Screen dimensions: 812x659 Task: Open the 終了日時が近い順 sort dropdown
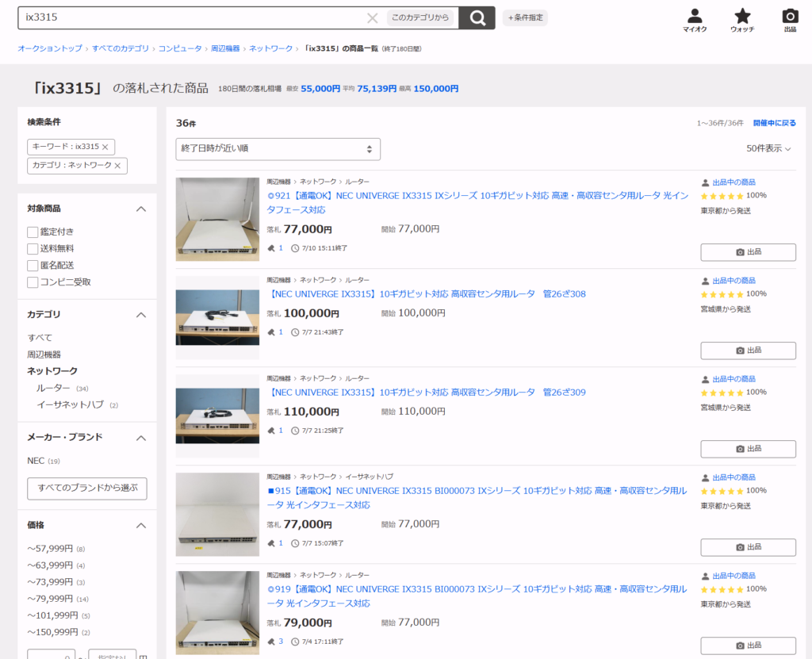278,149
